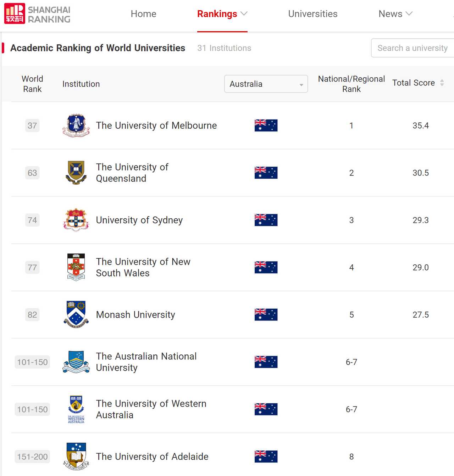
Task: Go to the Home page
Action: [143, 14]
